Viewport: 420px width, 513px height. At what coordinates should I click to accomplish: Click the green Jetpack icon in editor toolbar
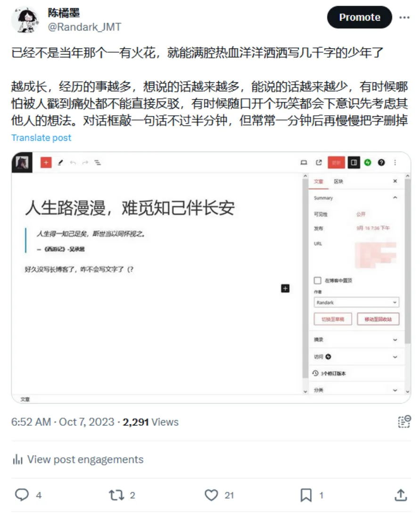tap(368, 163)
